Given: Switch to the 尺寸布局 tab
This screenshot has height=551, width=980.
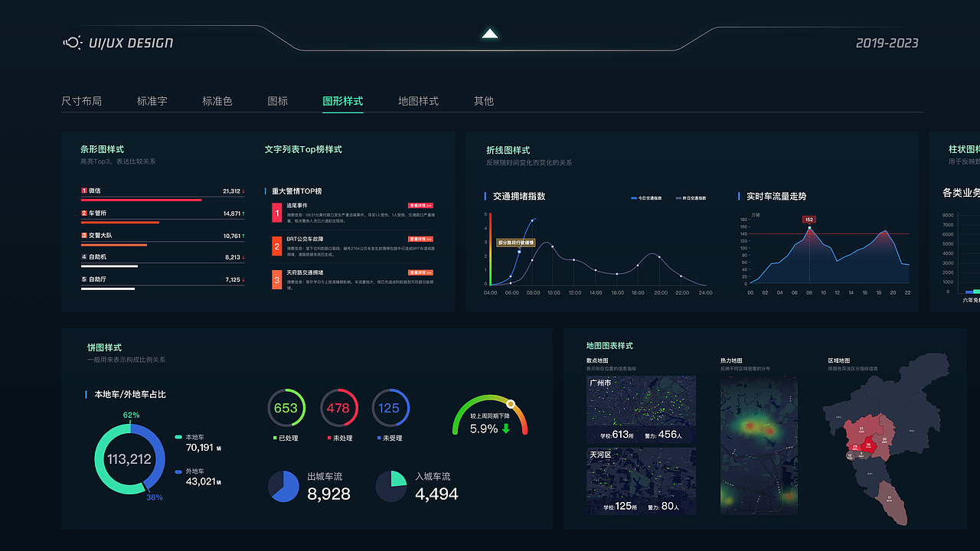Looking at the screenshot, I should [81, 101].
